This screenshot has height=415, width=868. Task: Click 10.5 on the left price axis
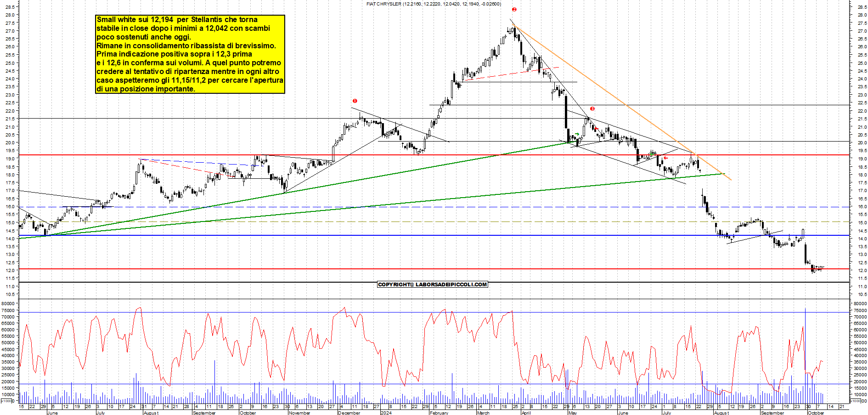[x=10, y=295]
